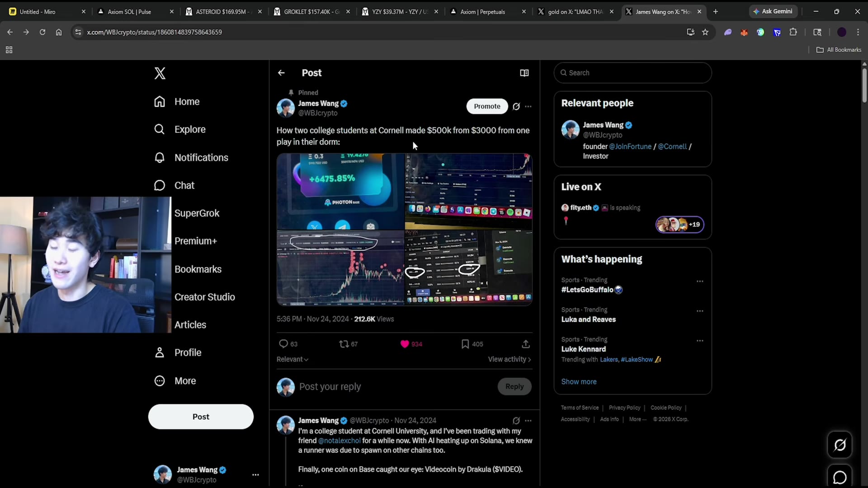Open the Chat navigation item

click(174, 185)
